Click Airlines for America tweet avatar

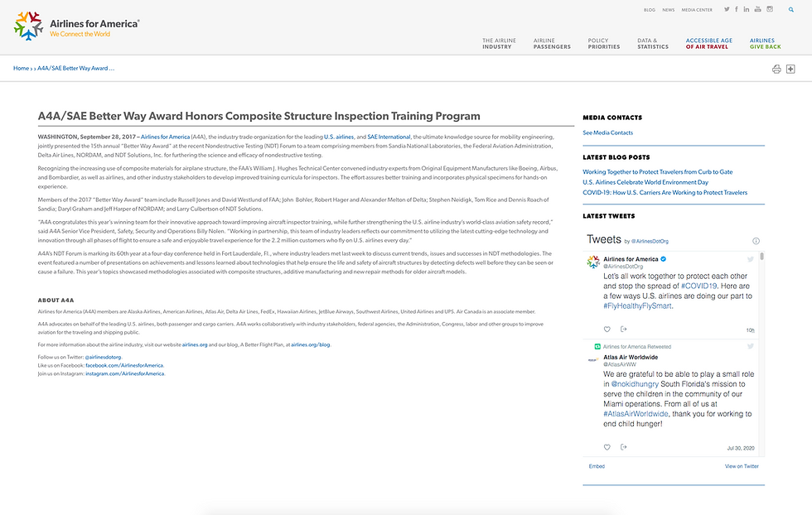593,262
